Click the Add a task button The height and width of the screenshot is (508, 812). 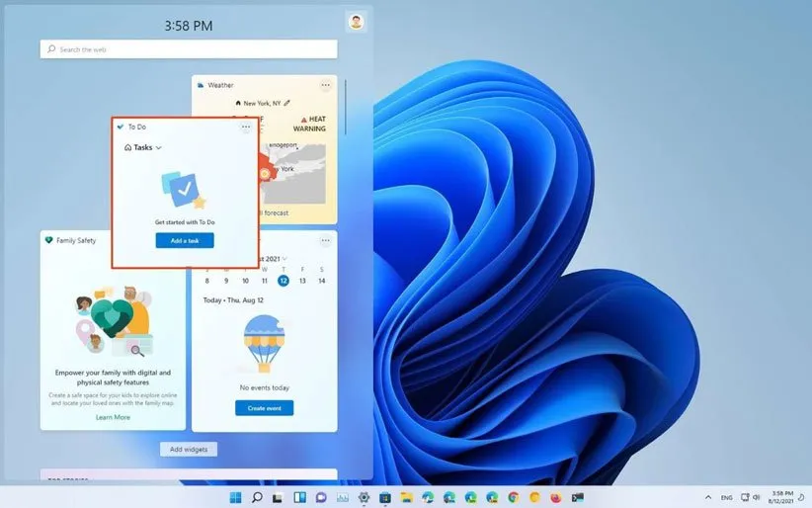[x=185, y=240]
